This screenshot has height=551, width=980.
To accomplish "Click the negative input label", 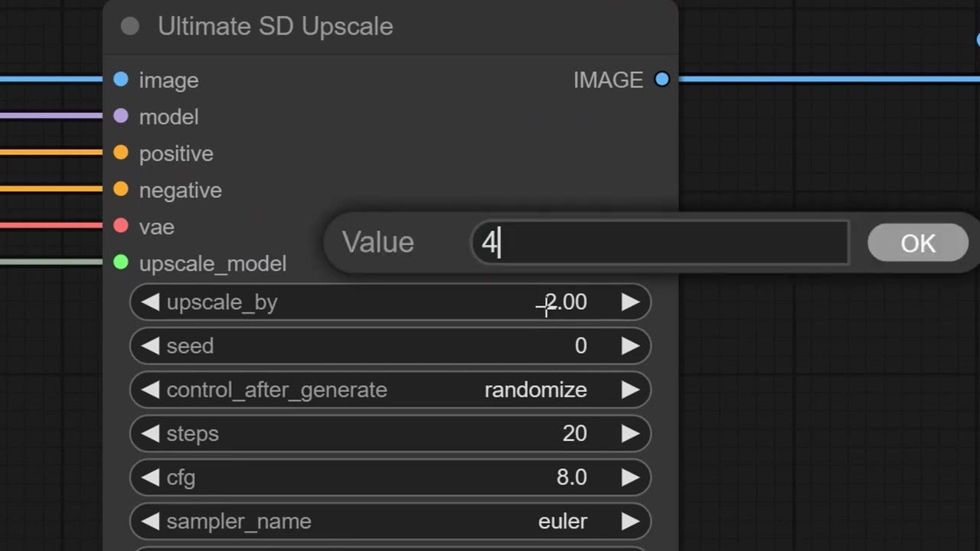I will (181, 190).
